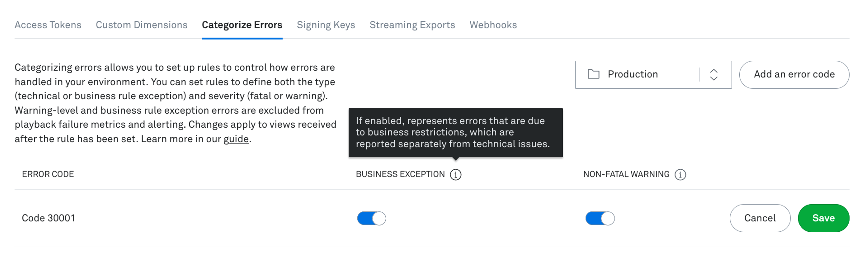Open the Custom Dimensions tab

(142, 24)
